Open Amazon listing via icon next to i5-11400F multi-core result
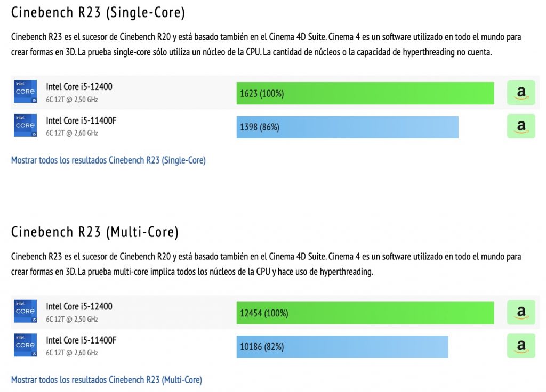Screen dimensions: 546x392 (x=520, y=346)
